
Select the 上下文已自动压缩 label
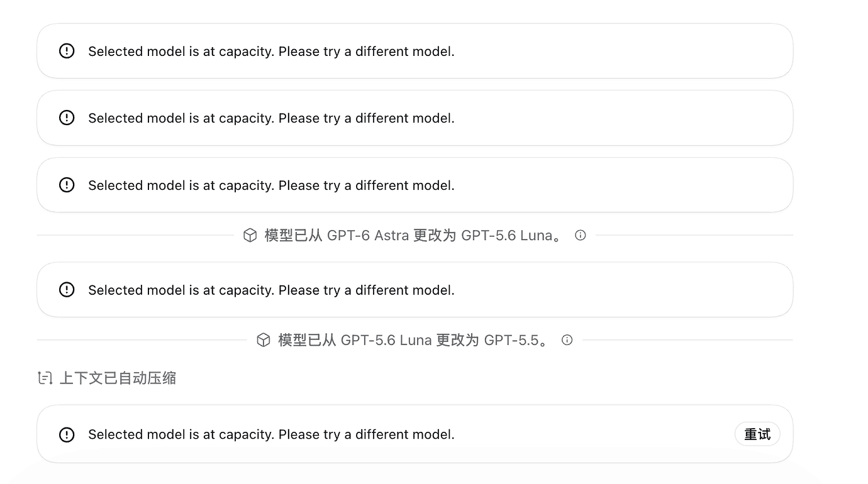pos(118,378)
